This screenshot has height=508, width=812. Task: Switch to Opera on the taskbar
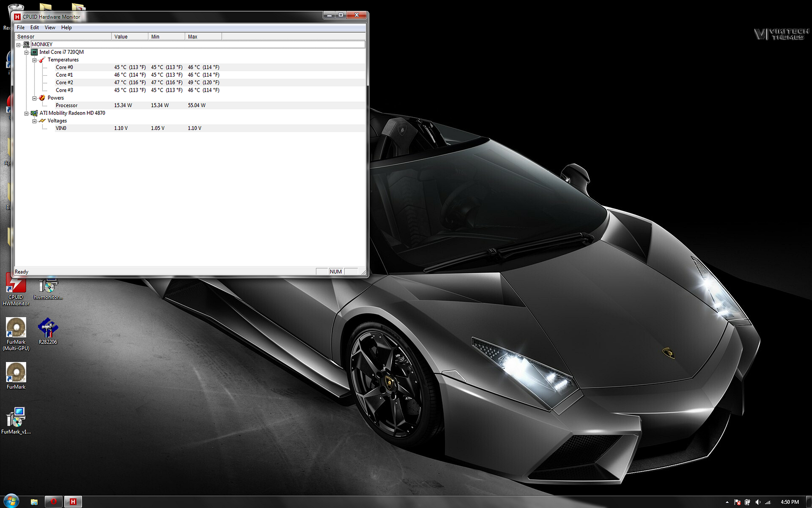(53, 502)
